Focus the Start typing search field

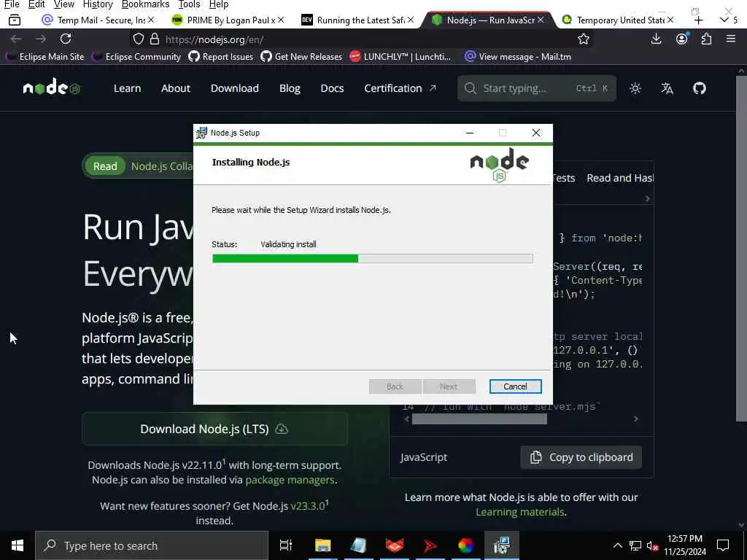coord(536,88)
